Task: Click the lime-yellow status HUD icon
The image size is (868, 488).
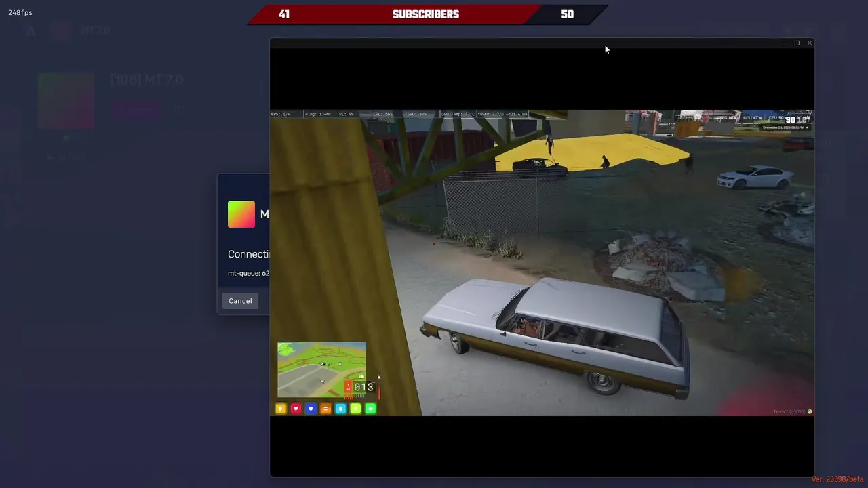Action: tap(355, 408)
